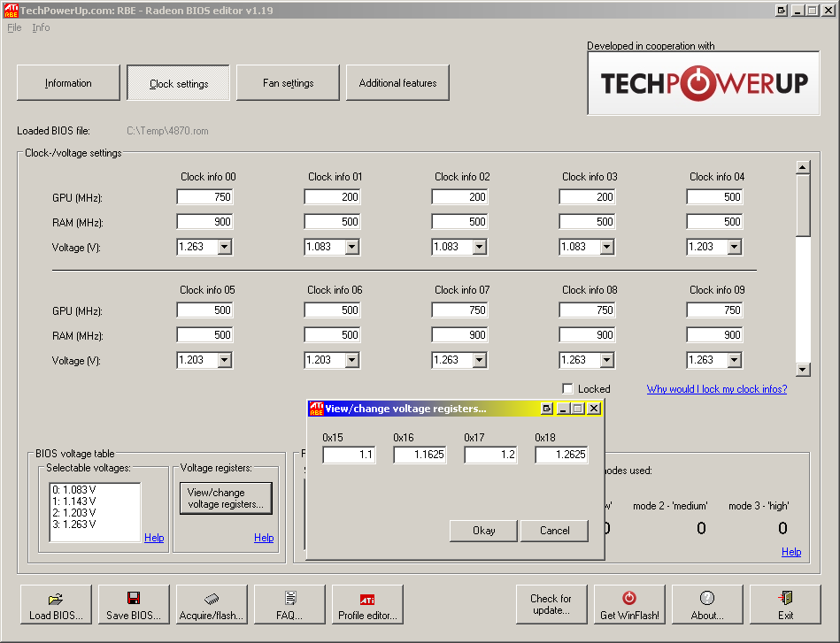
Task: Click Check for update button
Action: tap(551, 604)
